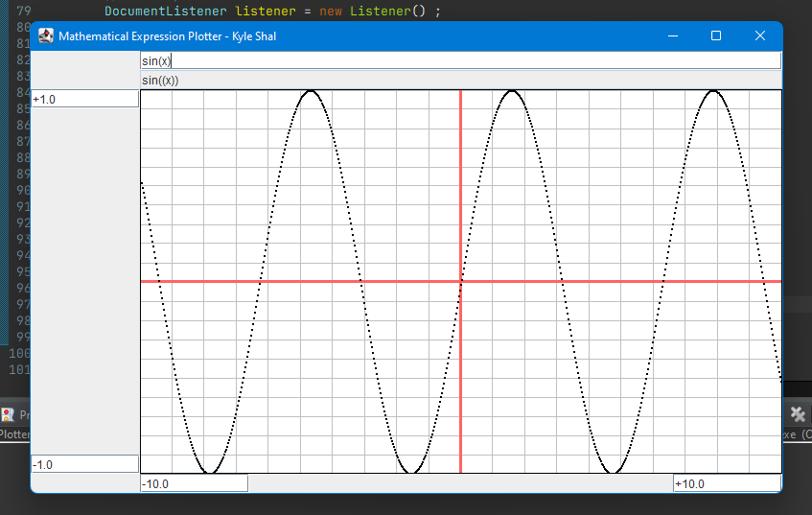Click the -10.0 minimum X field
This screenshot has width=812, height=515.
(x=194, y=483)
